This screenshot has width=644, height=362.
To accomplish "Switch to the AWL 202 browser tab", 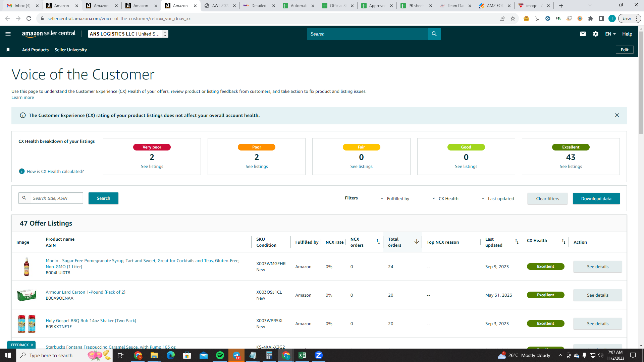I will pos(220,6).
